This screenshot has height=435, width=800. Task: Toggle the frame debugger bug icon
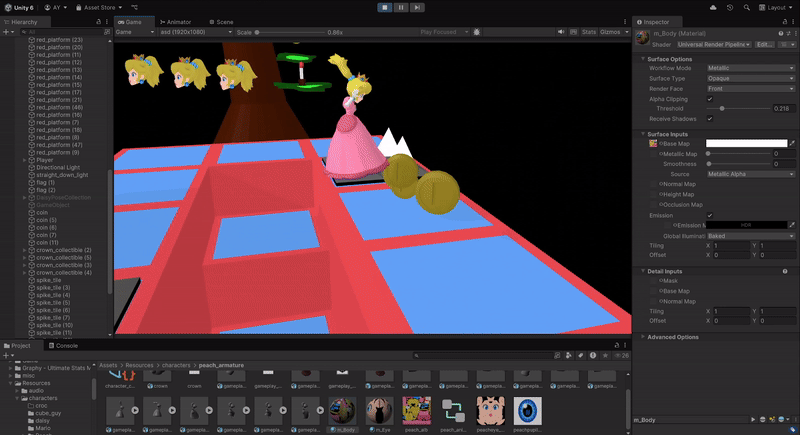[x=477, y=32]
